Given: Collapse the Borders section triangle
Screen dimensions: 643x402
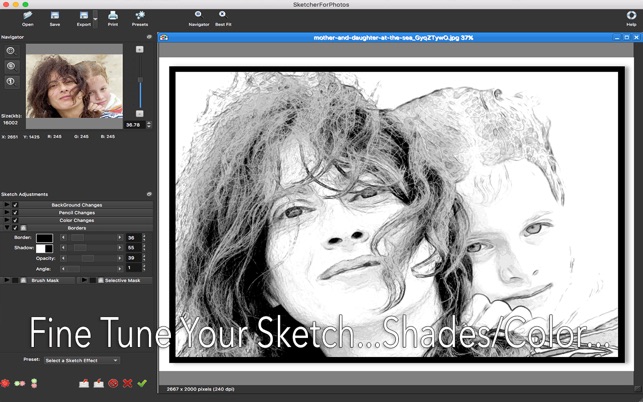Looking at the screenshot, I should (6, 228).
